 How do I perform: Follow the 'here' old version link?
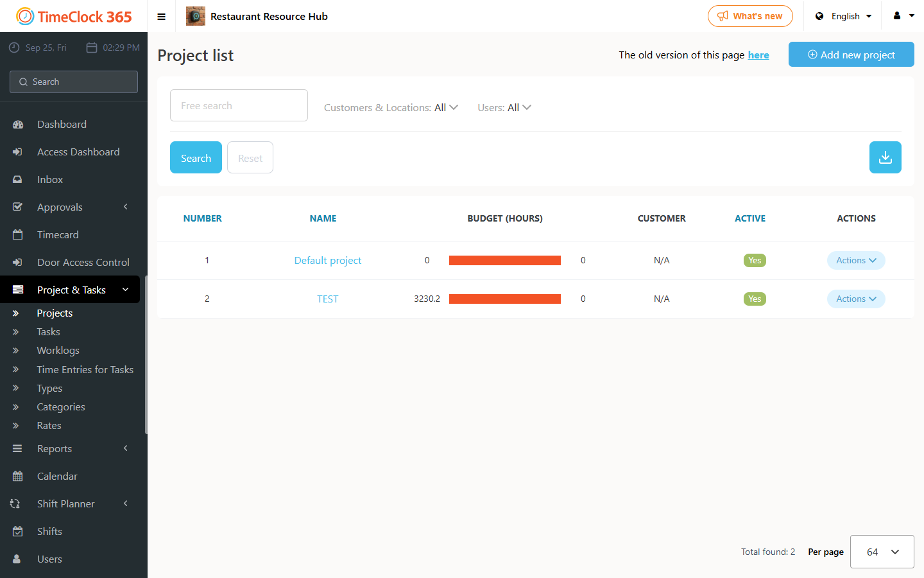coord(758,55)
